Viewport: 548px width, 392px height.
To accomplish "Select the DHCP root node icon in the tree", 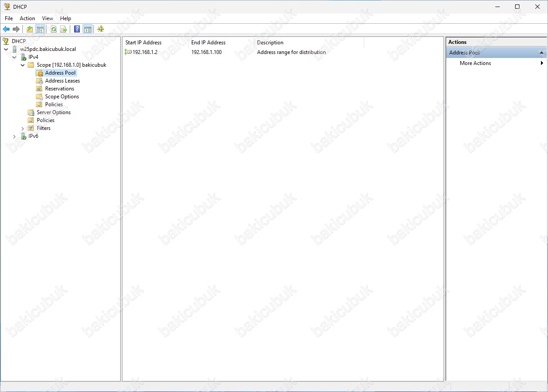I will coord(6,41).
